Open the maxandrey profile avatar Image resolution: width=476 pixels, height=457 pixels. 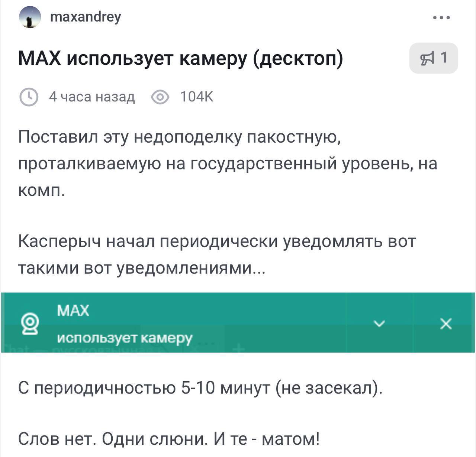point(30,17)
